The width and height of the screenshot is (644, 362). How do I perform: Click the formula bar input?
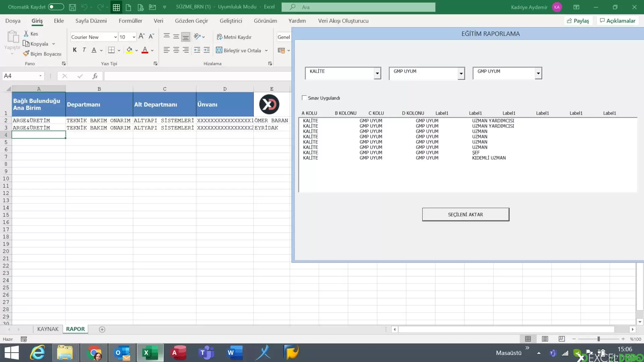198,76
